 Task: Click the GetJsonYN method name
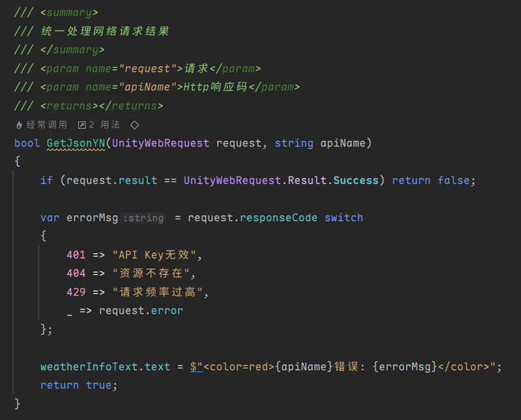[x=76, y=143]
